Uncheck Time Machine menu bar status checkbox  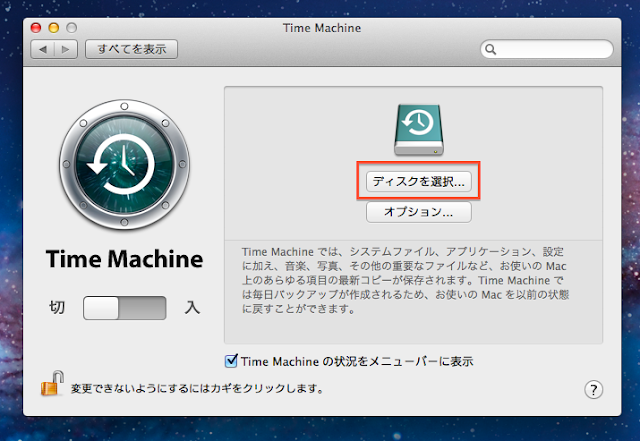coord(231,361)
